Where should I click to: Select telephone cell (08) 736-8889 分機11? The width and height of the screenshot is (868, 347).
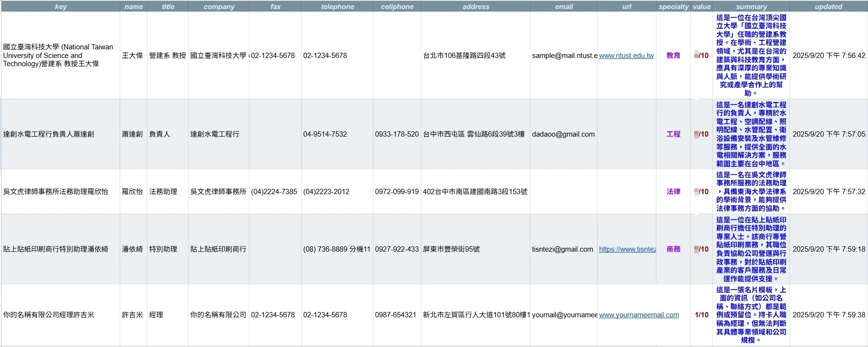pyautogui.click(x=337, y=249)
